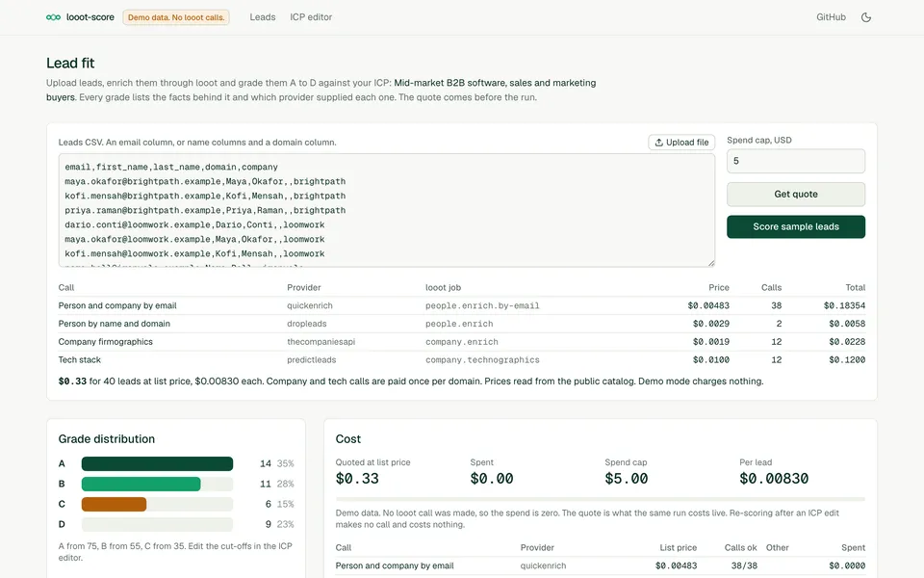Open the ICP editor nav tab
924x578 pixels.
311,17
